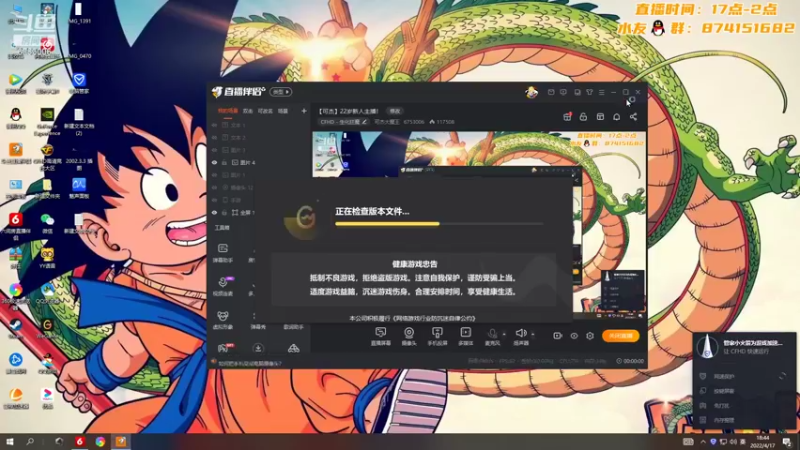
Task: Open Steam shortcut on the desktop
Action: tap(15, 327)
